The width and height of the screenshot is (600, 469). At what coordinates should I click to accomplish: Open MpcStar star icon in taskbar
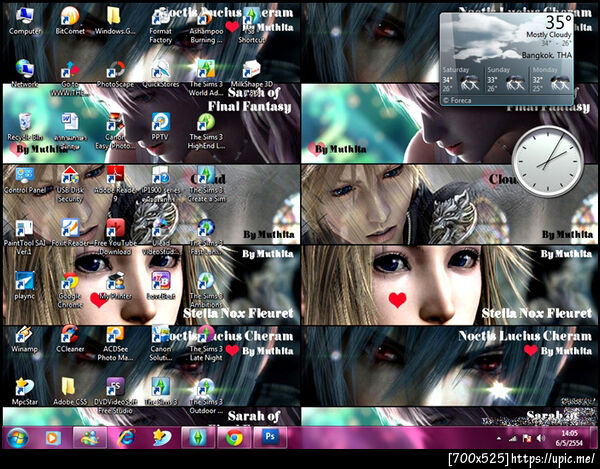click(x=161, y=438)
